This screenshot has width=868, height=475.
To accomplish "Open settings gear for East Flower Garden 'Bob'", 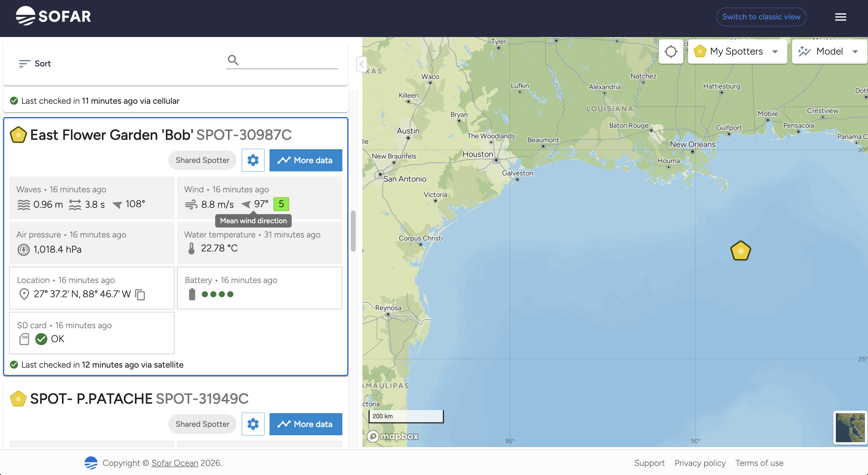I will click(253, 160).
